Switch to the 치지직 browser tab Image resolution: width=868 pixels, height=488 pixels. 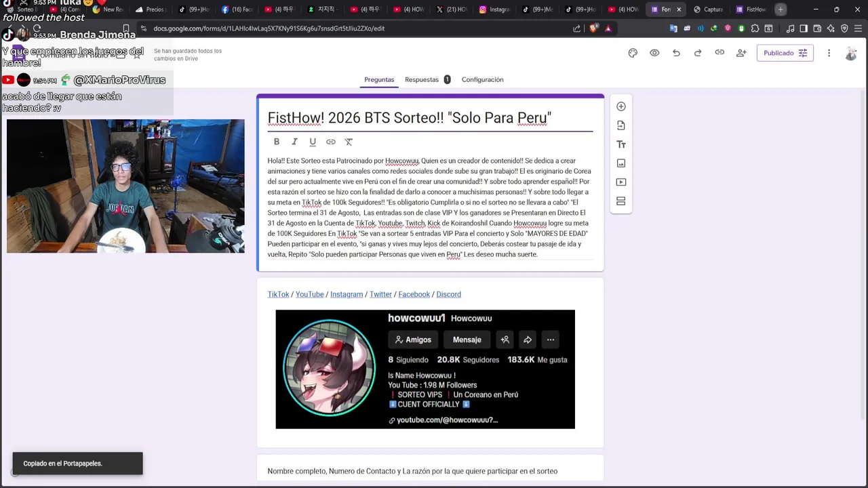[x=323, y=9]
